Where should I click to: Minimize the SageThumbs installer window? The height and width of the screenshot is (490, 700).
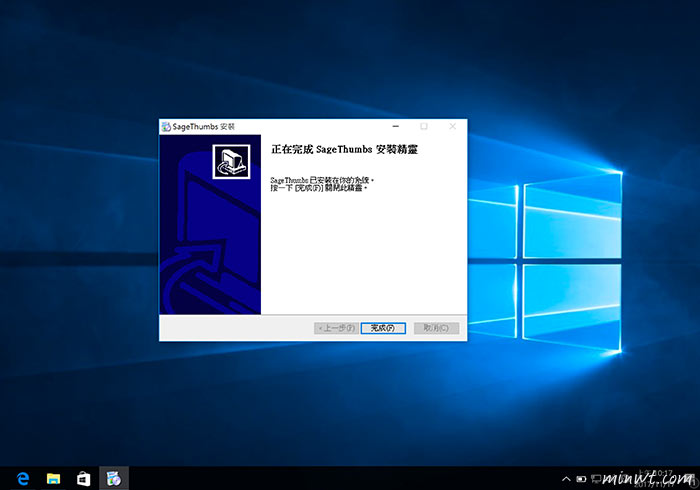pos(396,126)
